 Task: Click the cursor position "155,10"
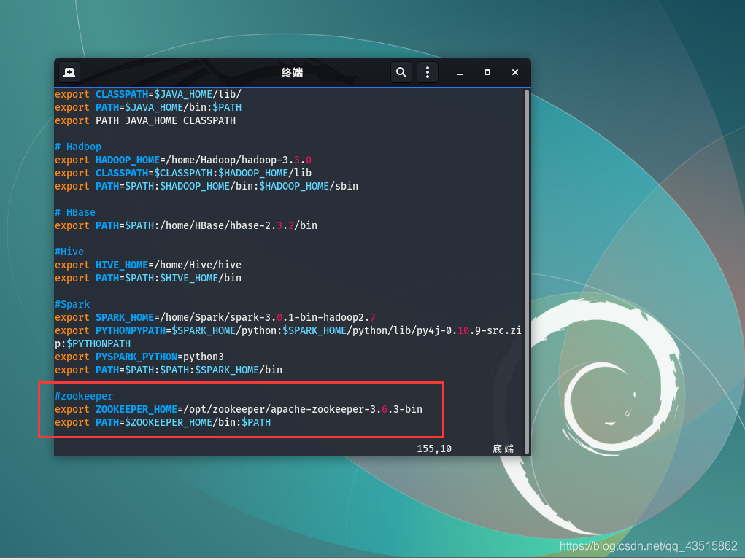[x=434, y=449]
